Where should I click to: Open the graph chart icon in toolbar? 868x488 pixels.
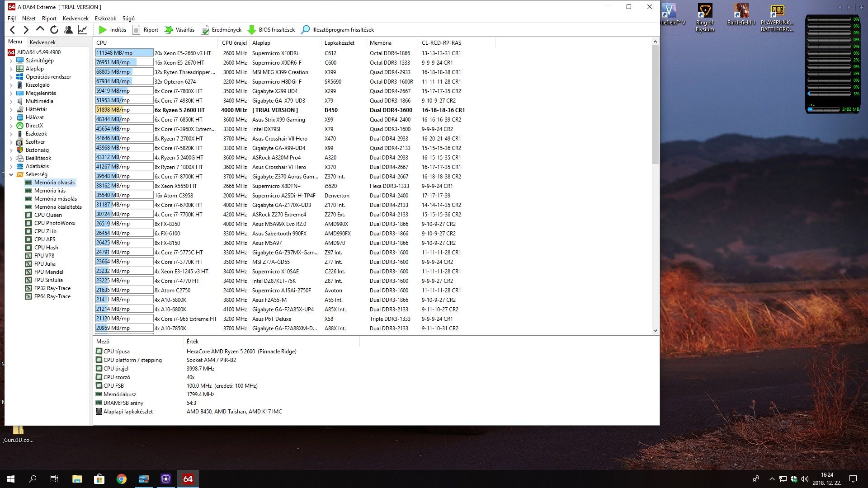tap(82, 30)
